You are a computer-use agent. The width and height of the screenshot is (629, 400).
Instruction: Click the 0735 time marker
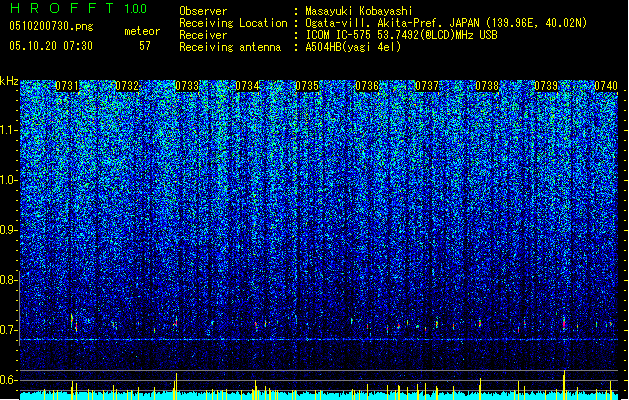tap(307, 86)
